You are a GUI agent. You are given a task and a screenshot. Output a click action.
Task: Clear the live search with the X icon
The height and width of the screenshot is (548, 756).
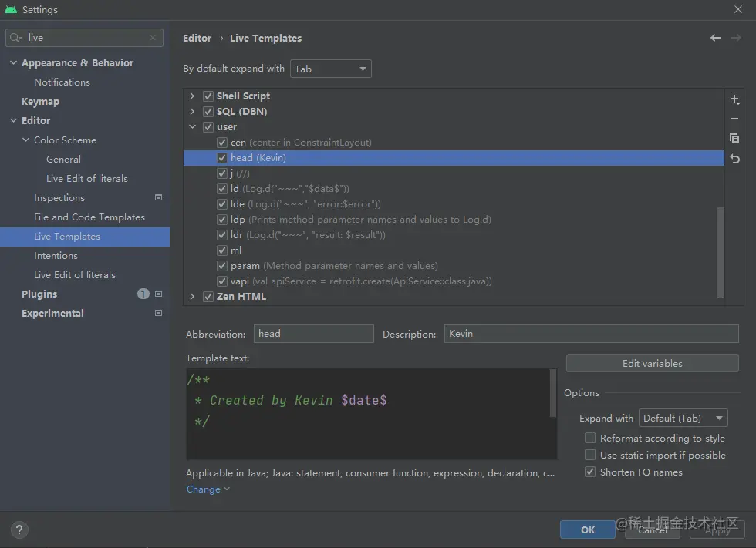[x=153, y=37]
